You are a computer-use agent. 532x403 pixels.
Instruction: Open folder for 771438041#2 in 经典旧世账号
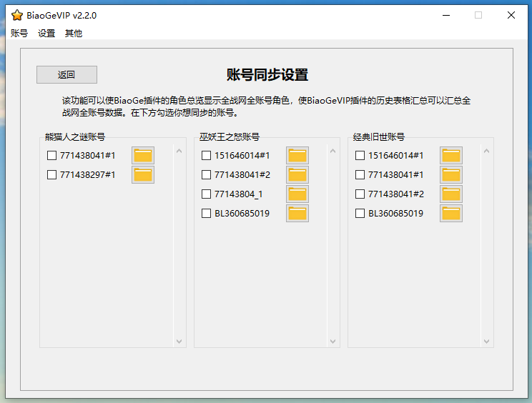tap(451, 194)
